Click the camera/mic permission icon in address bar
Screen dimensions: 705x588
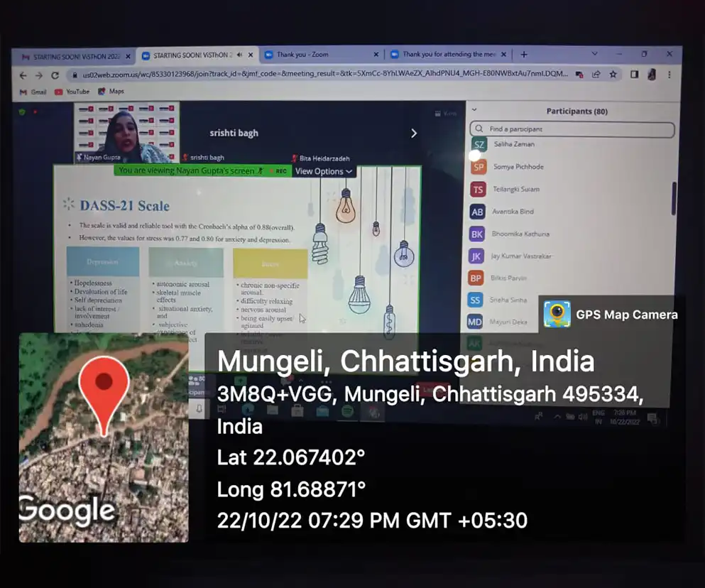(x=579, y=75)
